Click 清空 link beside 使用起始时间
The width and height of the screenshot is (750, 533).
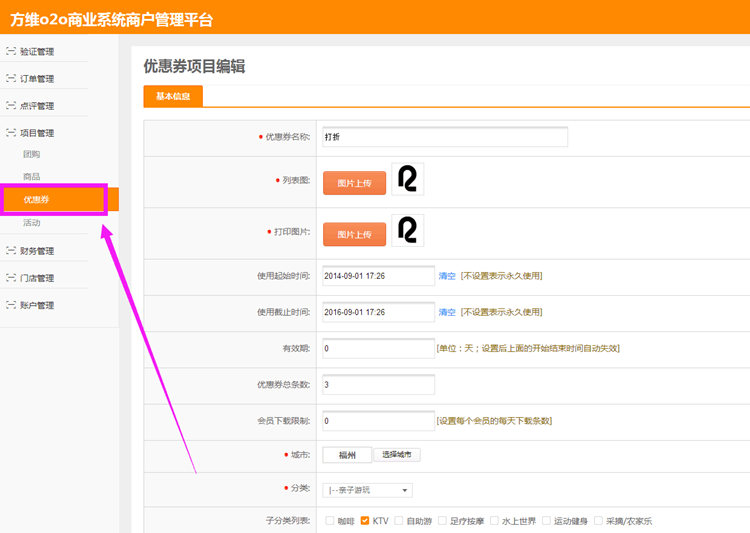point(447,276)
